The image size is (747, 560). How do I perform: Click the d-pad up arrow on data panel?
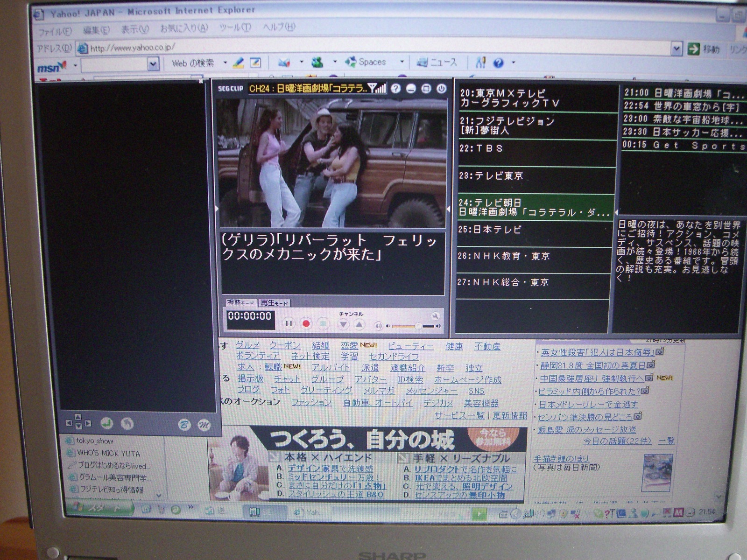pos(78,416)
